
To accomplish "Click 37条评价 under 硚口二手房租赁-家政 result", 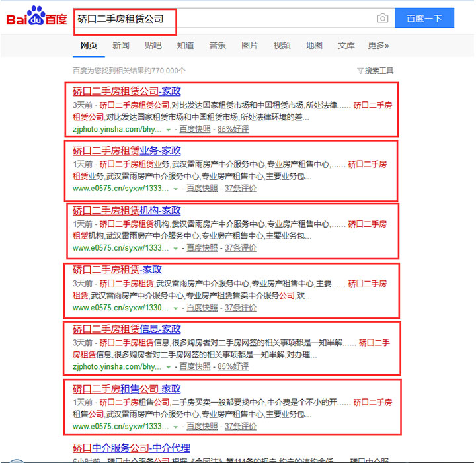I will click(x=241, y=308).
